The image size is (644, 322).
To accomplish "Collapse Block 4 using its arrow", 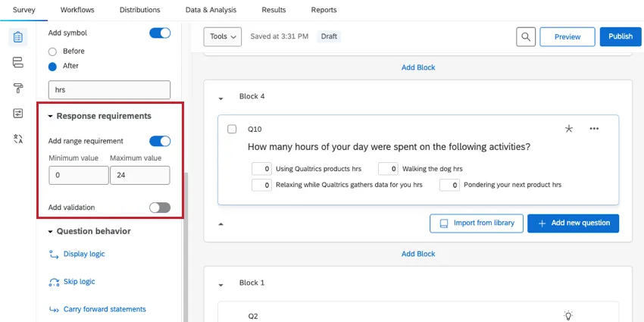I will (221, 98).
